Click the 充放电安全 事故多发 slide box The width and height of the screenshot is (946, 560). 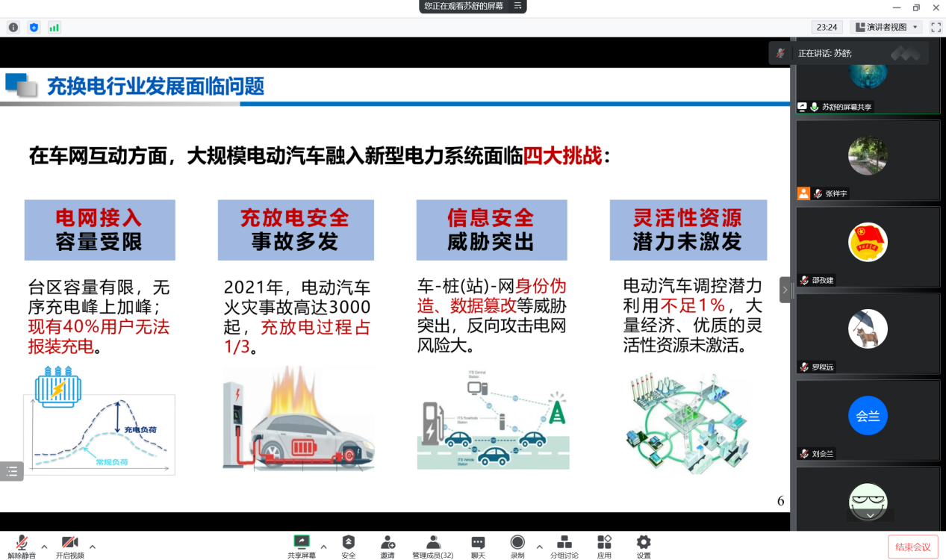point(296,230)
